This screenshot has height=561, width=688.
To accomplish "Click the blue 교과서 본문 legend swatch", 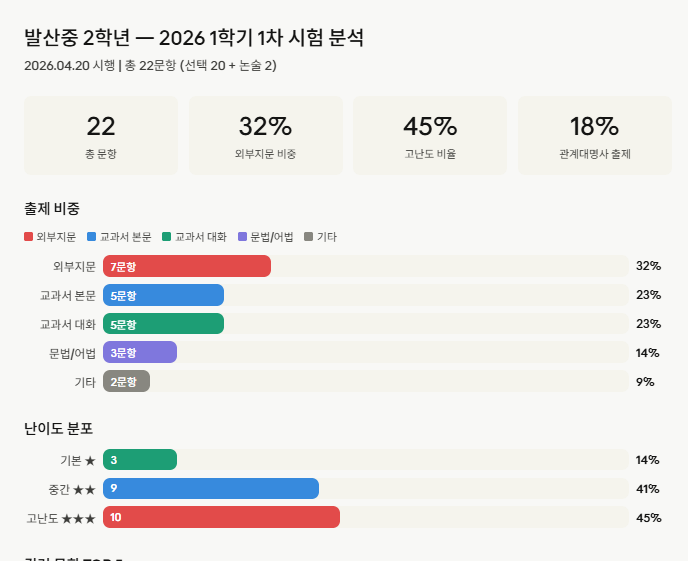I will click(92, 237).
